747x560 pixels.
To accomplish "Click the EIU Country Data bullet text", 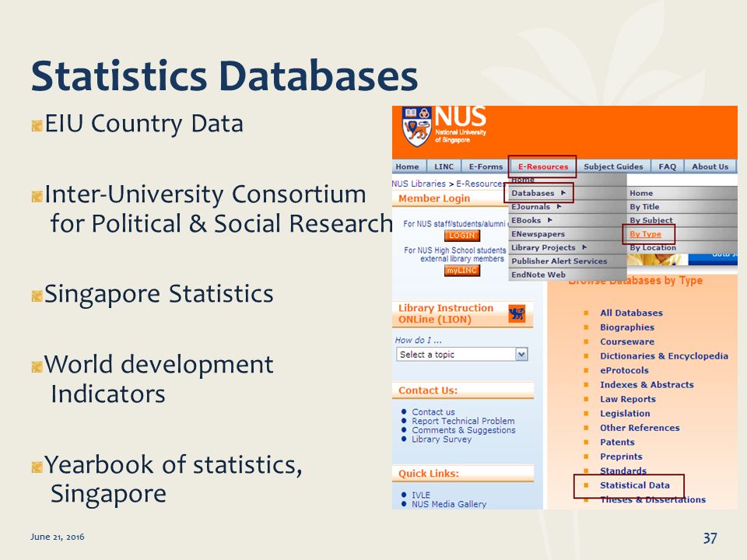I will [x=144, y=124].
